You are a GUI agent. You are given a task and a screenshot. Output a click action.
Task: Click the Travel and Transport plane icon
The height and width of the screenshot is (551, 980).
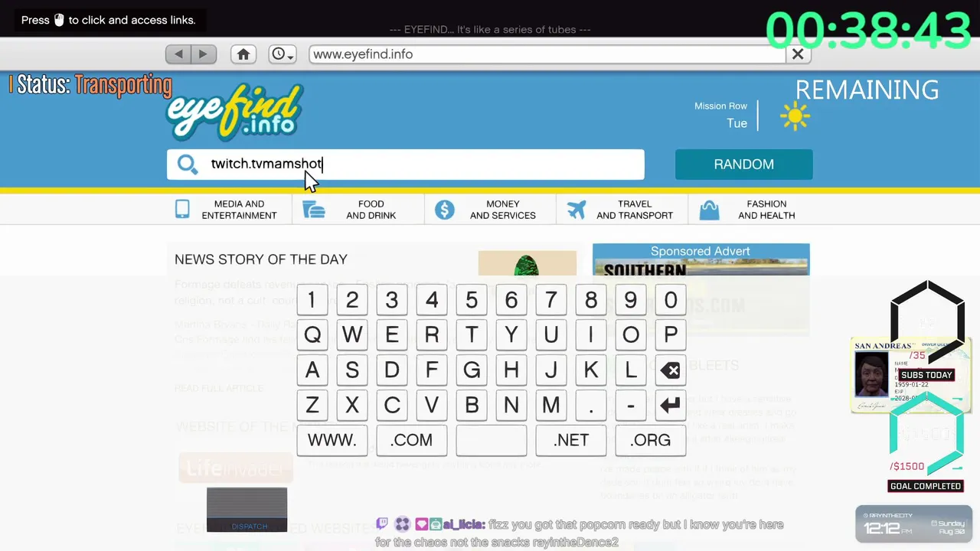577,209
